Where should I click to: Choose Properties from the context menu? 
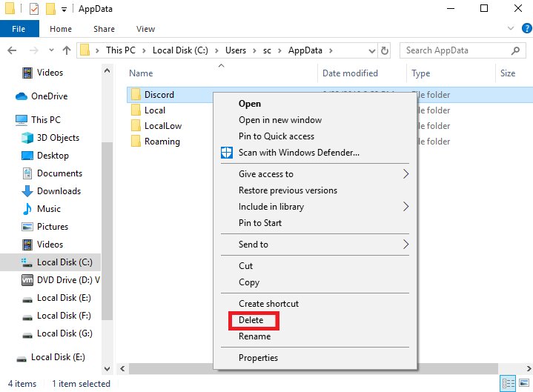[x=258, y=358]
